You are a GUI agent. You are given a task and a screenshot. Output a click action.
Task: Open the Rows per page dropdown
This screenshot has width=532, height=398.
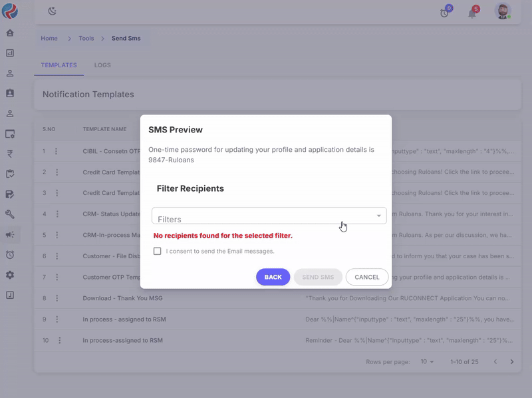[426, 361]
